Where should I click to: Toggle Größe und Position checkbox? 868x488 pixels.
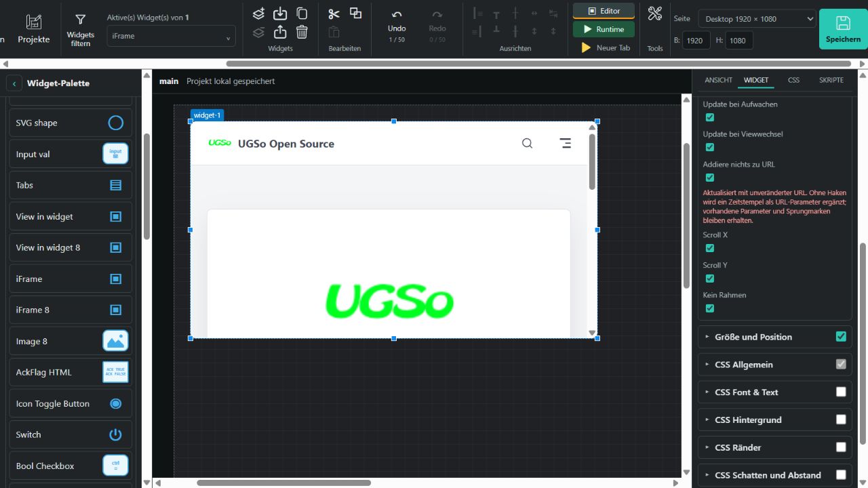(x=841, y=337)
